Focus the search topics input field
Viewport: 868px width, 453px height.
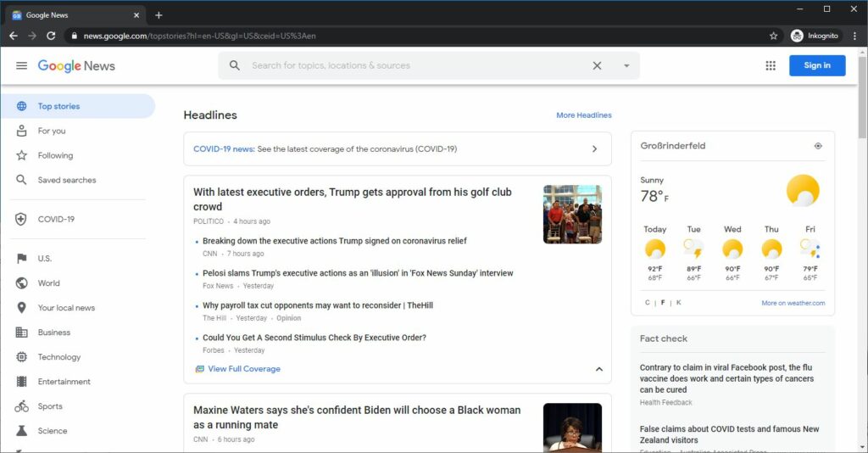click(x=418, y=65)
